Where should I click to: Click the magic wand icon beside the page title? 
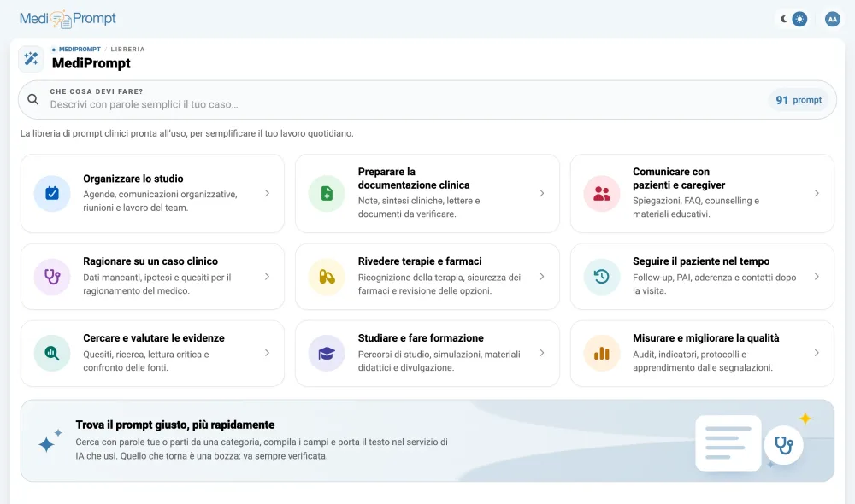31,59
